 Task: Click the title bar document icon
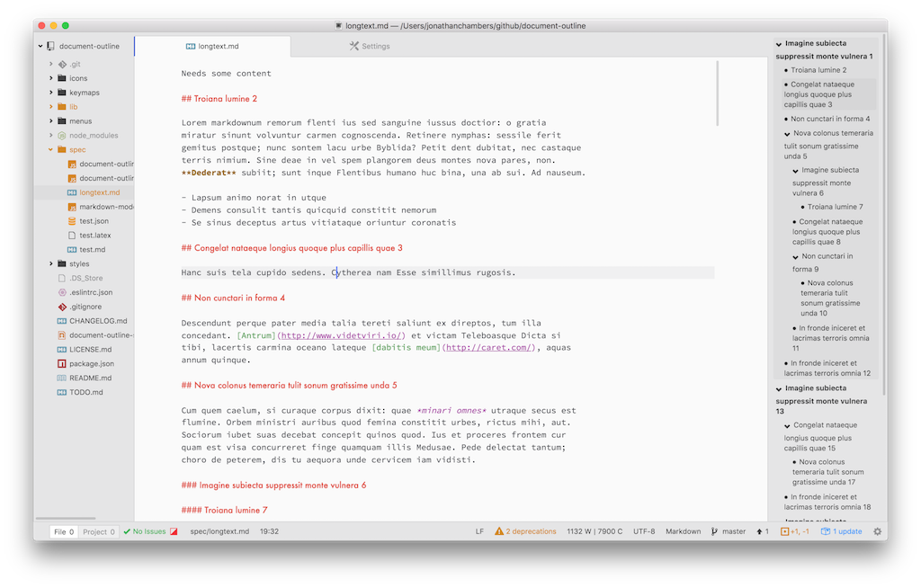[338, 25]
